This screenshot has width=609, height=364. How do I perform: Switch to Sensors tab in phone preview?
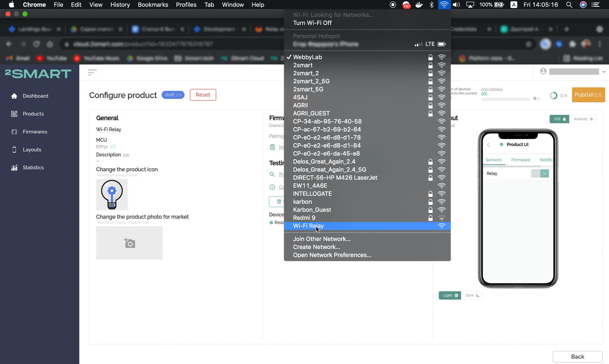click(493, 160)
